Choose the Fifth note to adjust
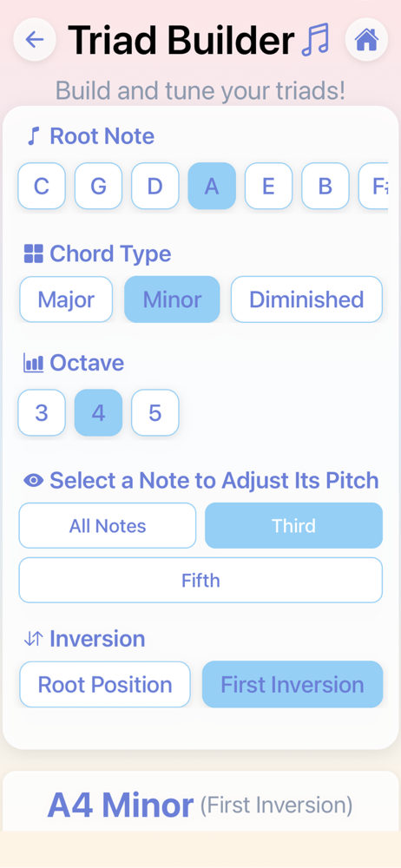 click(x=200, y=580)
